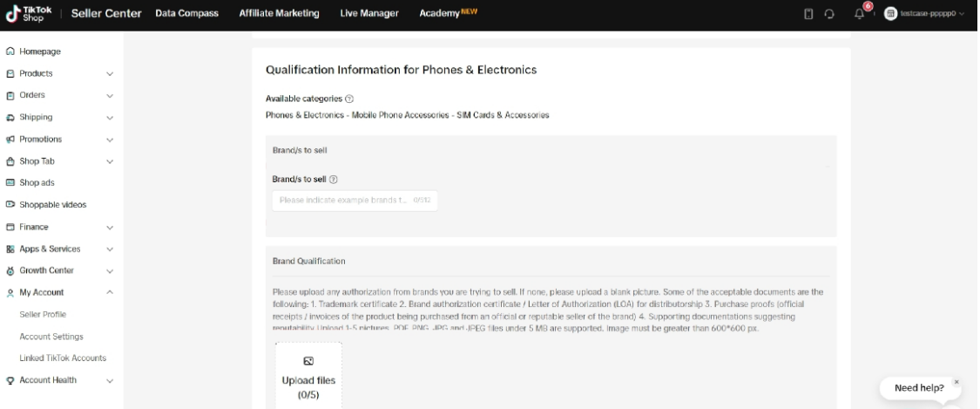Screen dimensions: 980x409
Task: Expand the Orders menu chevron
Action: pyautogui.click(x=110, y=96)
